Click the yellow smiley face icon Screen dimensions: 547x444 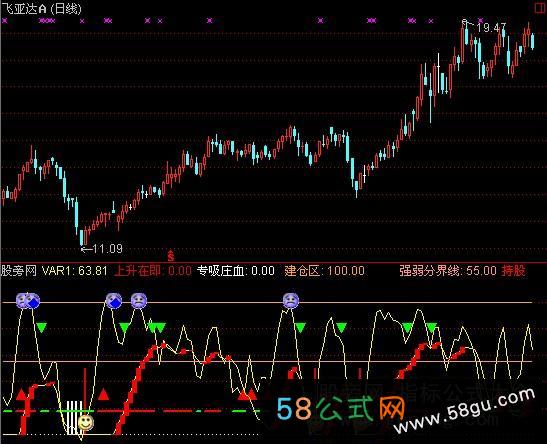pyautogui.click(x=85, y=422)
